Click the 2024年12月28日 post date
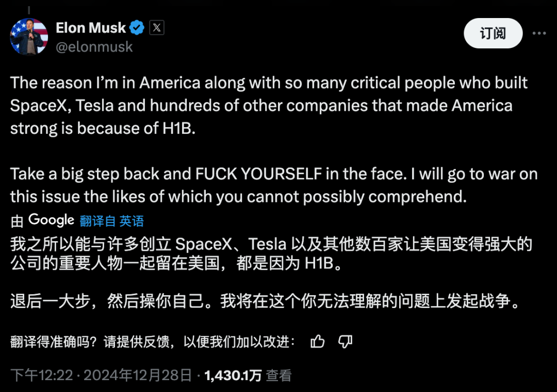 138,375
